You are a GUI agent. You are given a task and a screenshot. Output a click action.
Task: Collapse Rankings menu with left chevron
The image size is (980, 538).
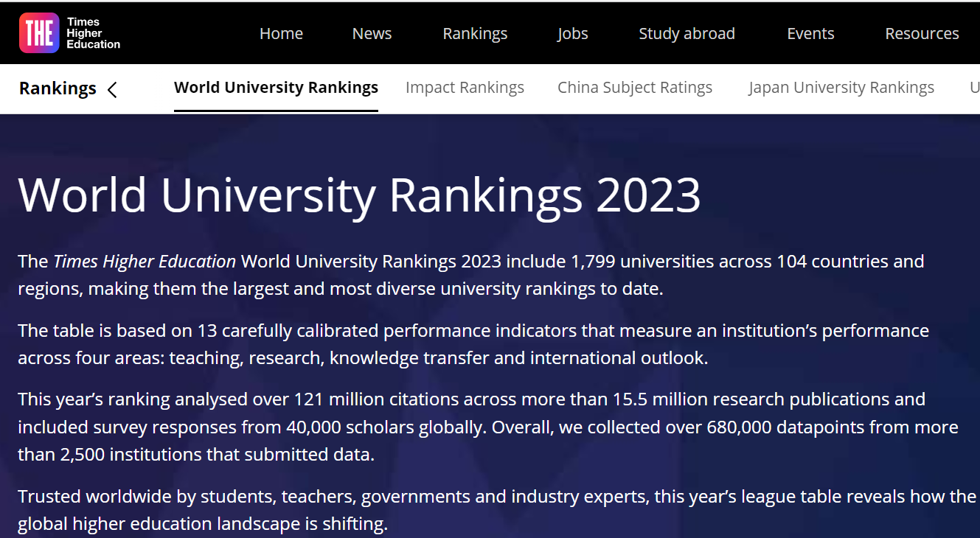click(112, 90)
